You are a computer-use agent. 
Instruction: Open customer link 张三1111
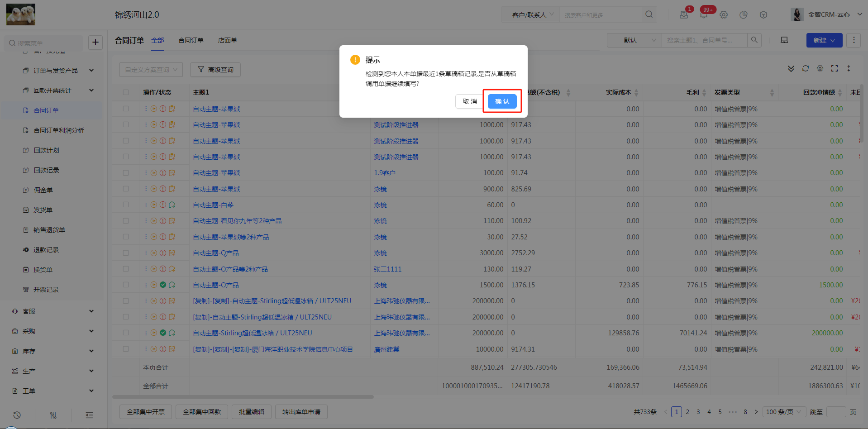click(388, 269)
